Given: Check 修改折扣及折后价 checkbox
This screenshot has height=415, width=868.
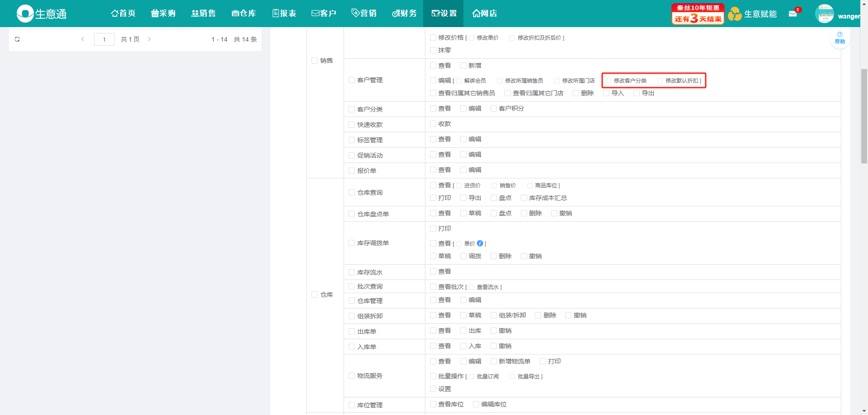Looking at the screenshot, I should [512, 38].
